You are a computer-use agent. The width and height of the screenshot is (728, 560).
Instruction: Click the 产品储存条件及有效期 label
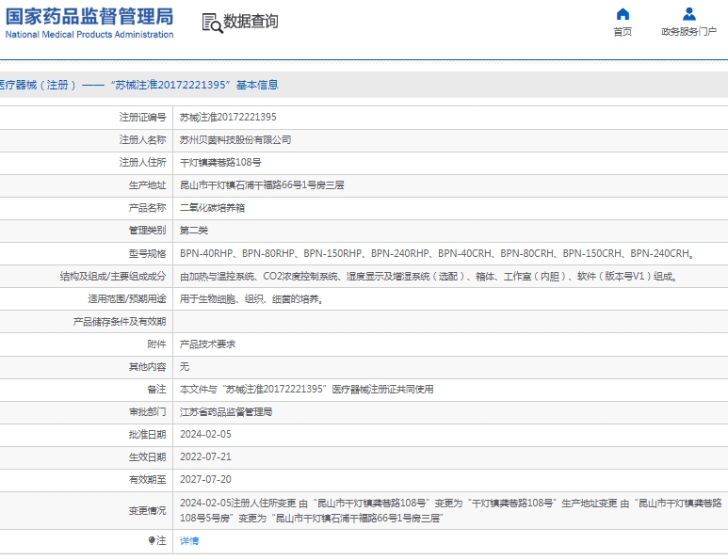point(120,322)
